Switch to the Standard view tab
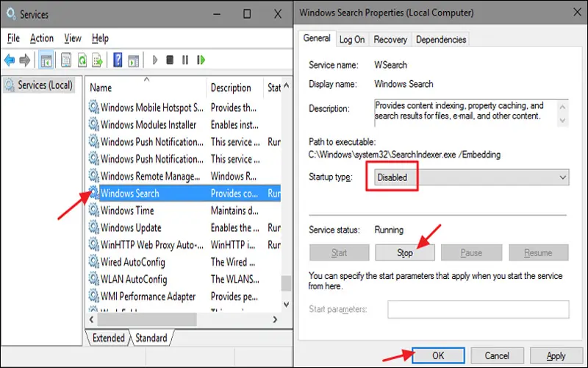 click(x=151, y=338)
